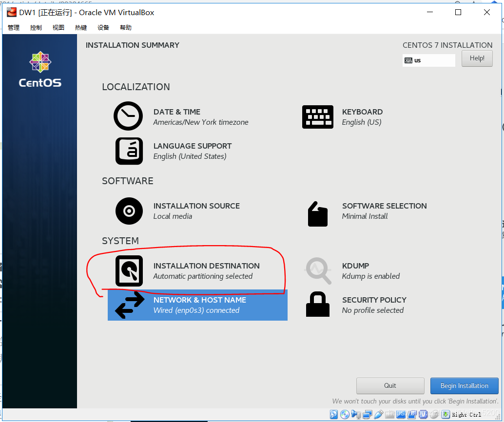The width and height of the screenshot is (504, 422).
Task: Click VirtualBox optical drive status icon
Action: pos(345,414)
